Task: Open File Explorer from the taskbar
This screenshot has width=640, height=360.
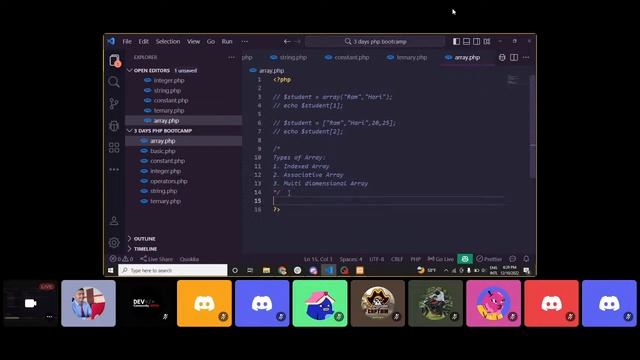Action: pyautogui.click(x=266, y=270)
